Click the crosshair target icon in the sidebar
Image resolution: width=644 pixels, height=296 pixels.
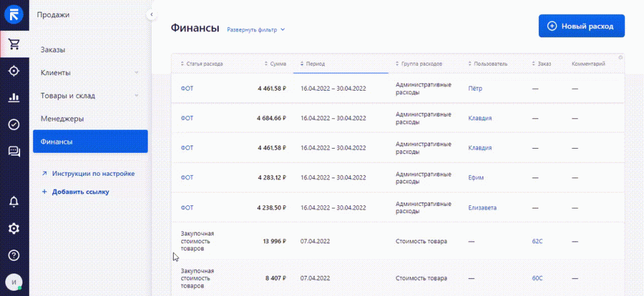point(14,71)
